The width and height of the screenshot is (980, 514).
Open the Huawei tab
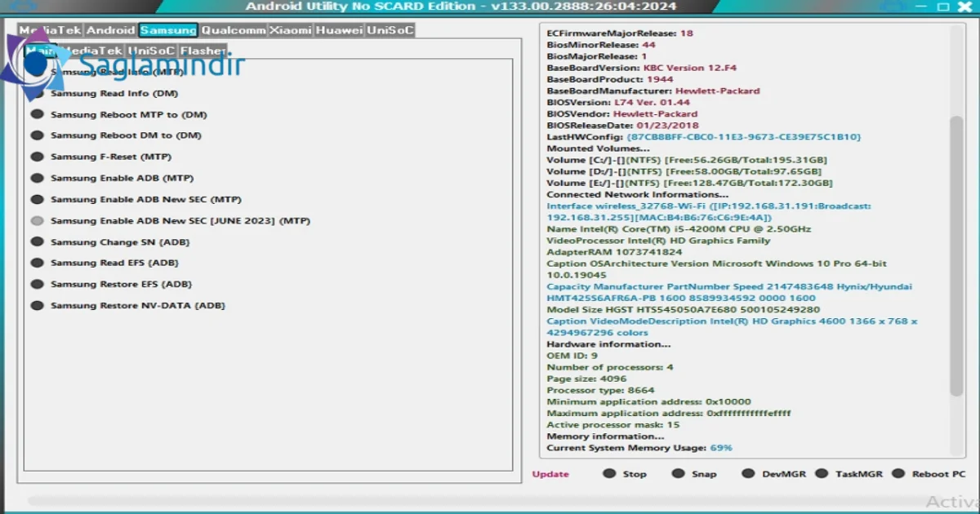340,30
